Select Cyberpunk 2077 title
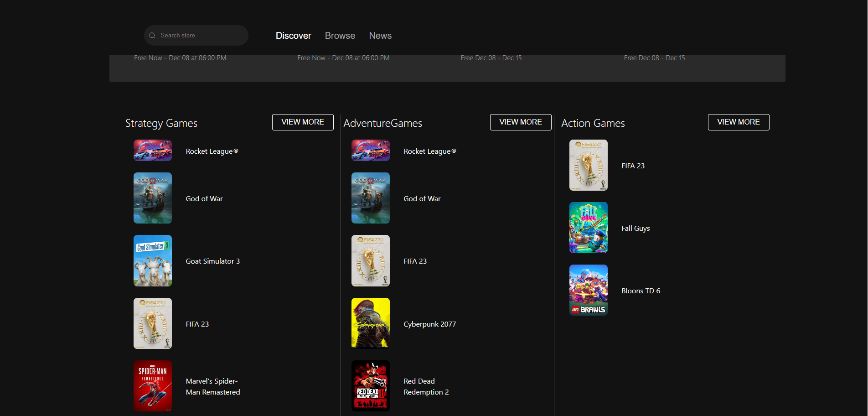868x416 pixels. [430, 324]
